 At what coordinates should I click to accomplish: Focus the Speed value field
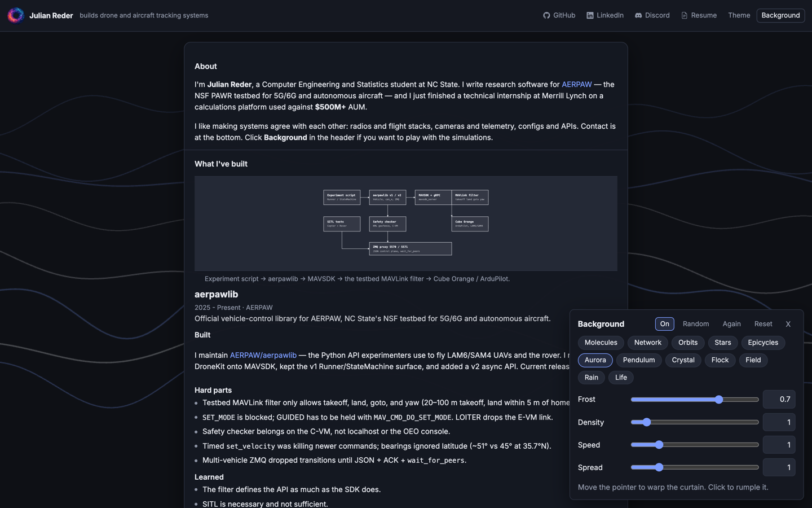coord(779,445)
